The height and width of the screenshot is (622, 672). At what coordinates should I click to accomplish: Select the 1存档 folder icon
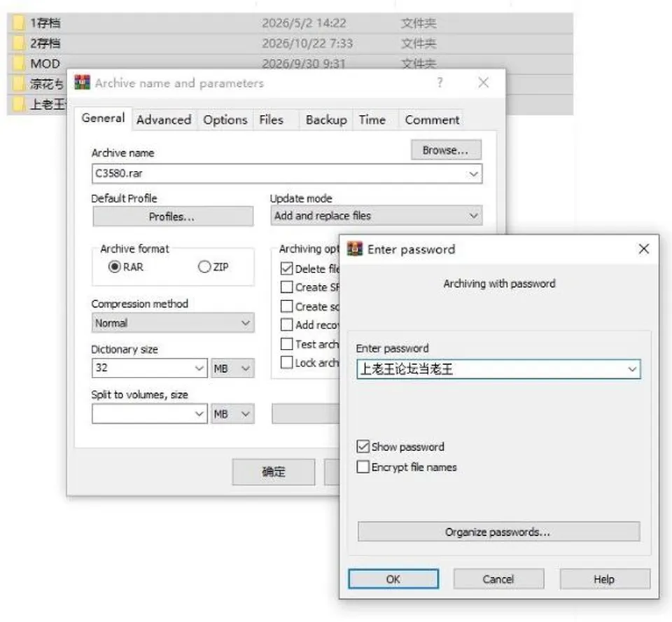pyautogui.click(x=18, y=22)
